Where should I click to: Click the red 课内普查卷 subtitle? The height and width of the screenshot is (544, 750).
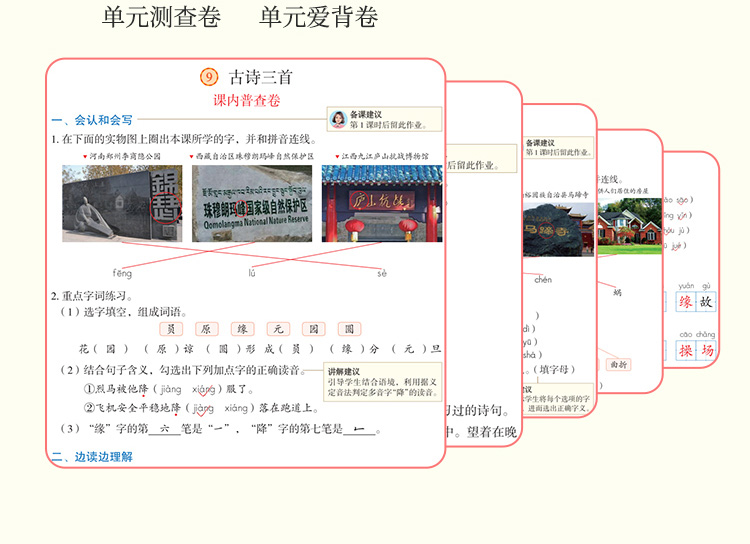247,100
